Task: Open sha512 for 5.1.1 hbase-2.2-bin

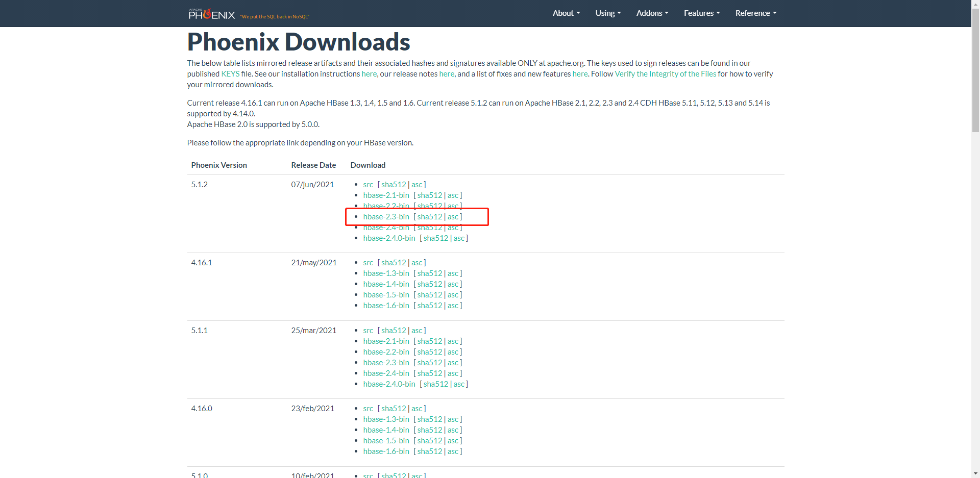Action: 430,352
